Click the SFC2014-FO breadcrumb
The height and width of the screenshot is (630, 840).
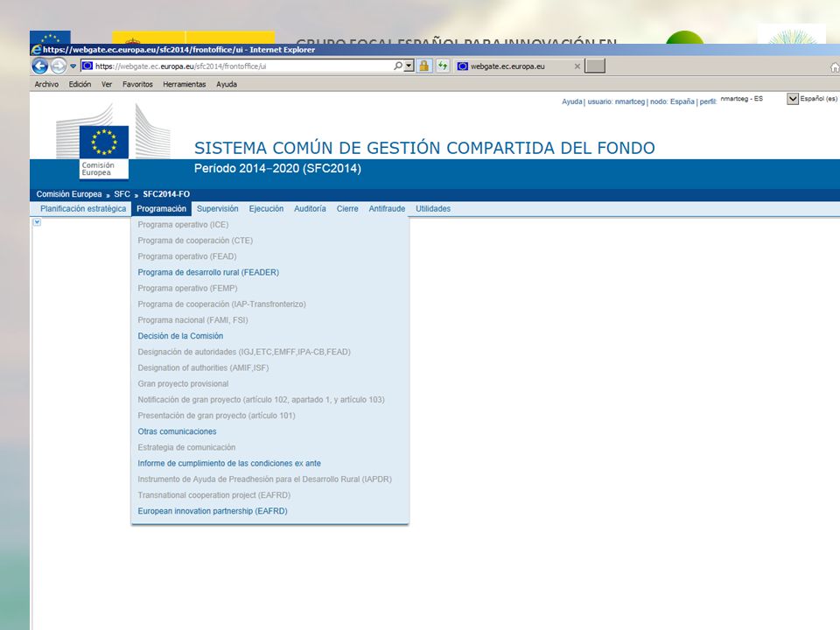(x=166, y=194)
